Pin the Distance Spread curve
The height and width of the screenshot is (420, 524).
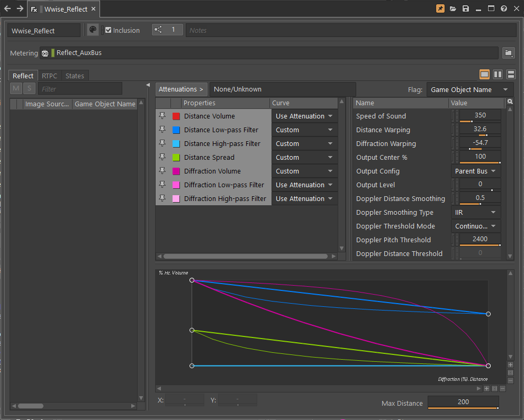(162, 157)
